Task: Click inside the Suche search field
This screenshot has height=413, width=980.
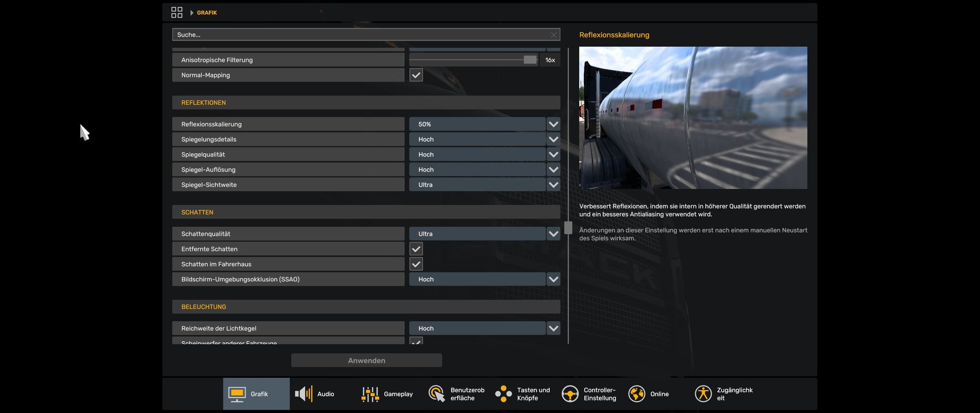Action: pos(357,35)
